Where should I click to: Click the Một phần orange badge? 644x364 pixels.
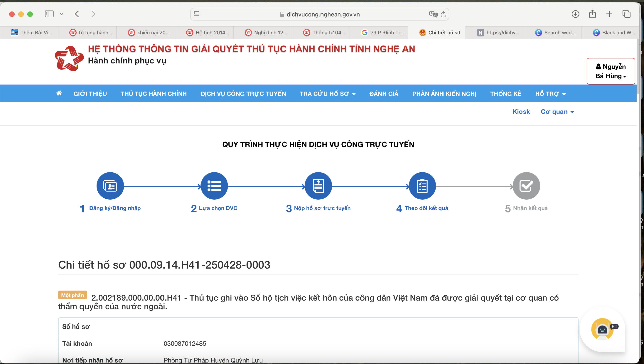(x=72, y=295)
